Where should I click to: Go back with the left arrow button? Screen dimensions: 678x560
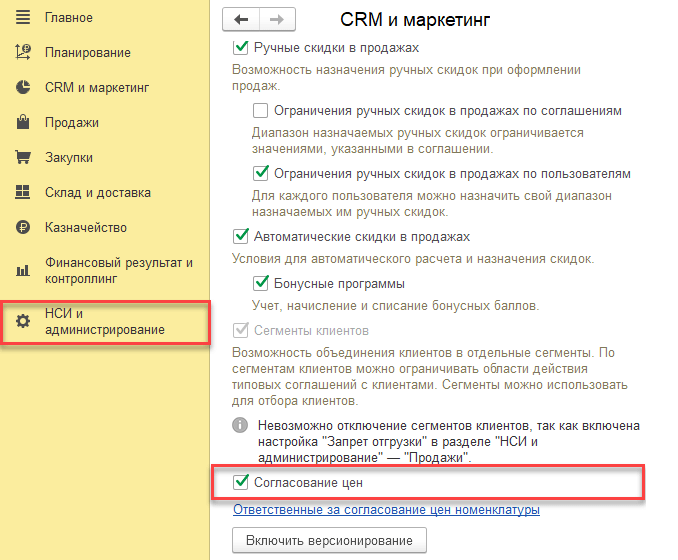[242, 19]
